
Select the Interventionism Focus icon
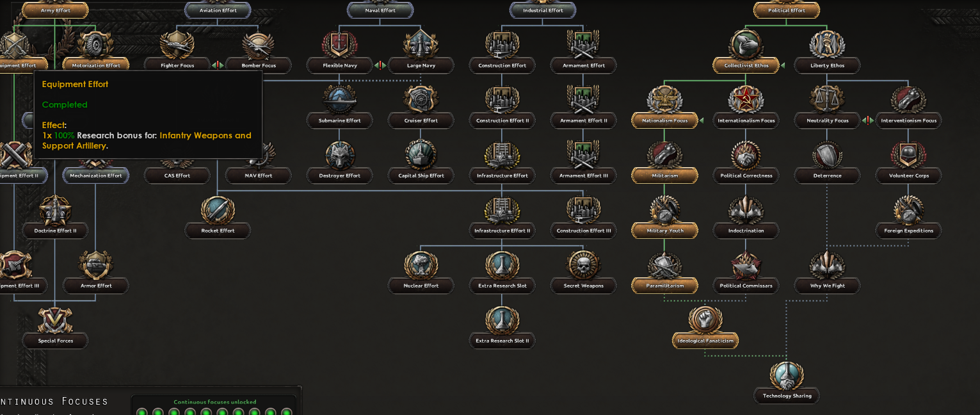(908, 101)
